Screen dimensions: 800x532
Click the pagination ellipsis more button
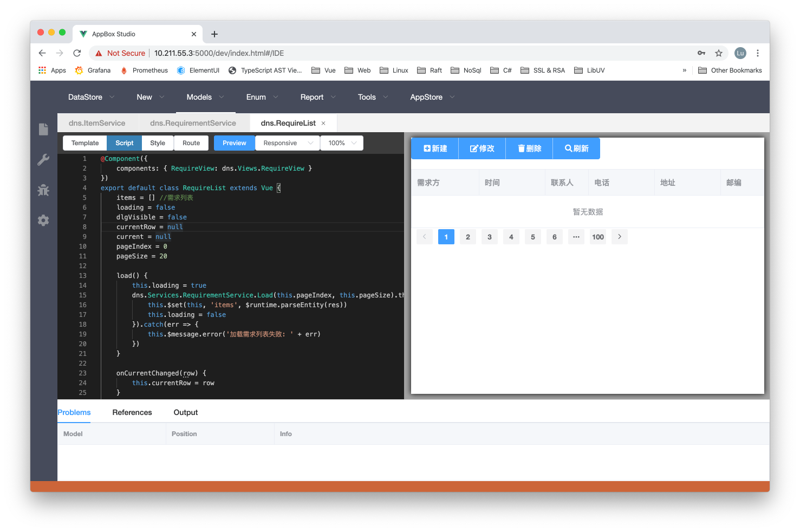(x=576, y=237)
